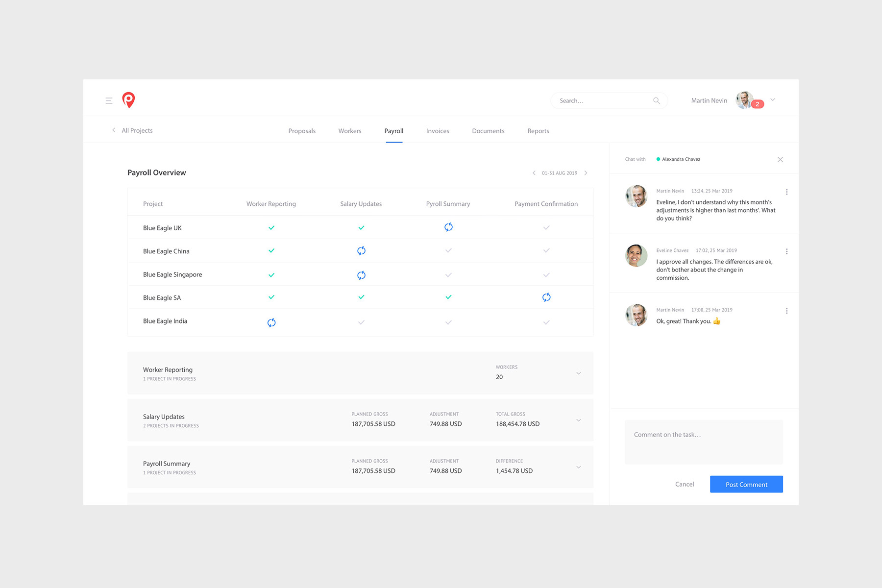The image size is (882, 588).
Task: Expand the Salary Updates section chevron
Action: tap(579, 420)
